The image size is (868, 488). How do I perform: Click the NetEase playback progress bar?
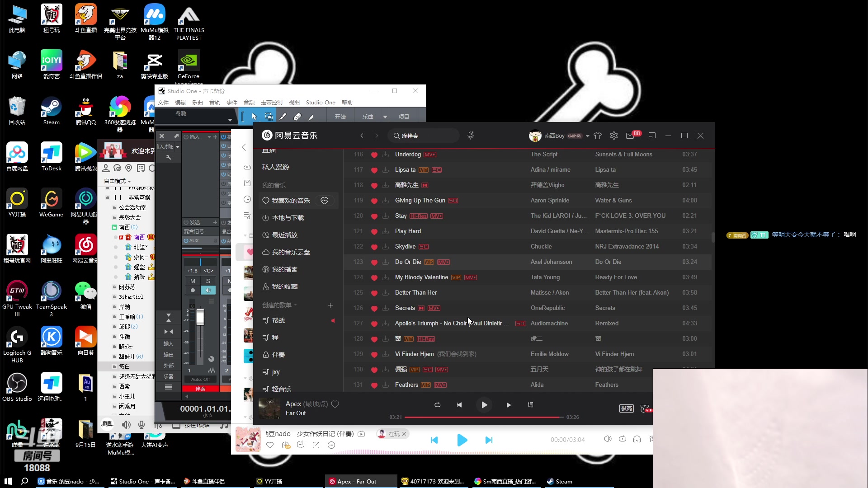[x=484, y=417]
